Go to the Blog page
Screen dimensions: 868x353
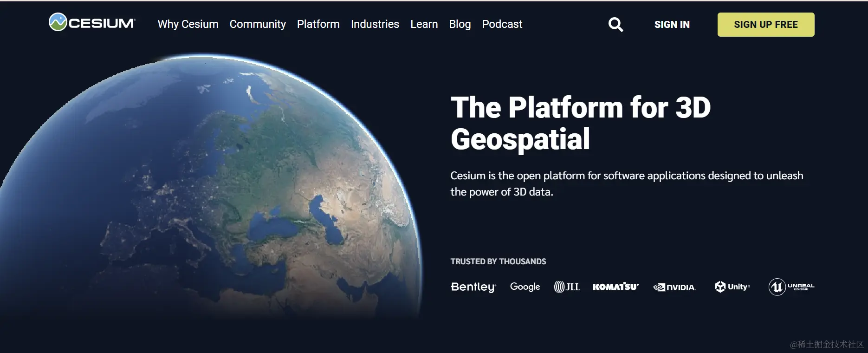point(460,24)
